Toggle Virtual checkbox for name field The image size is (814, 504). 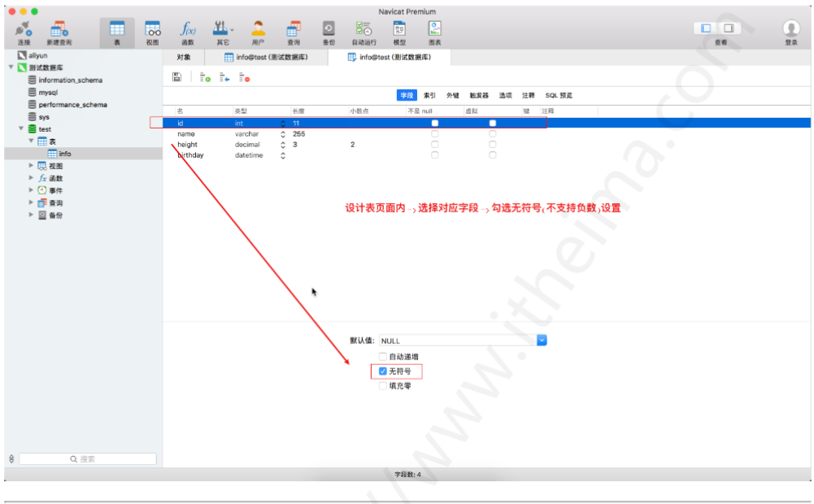[x=492, y=134]
